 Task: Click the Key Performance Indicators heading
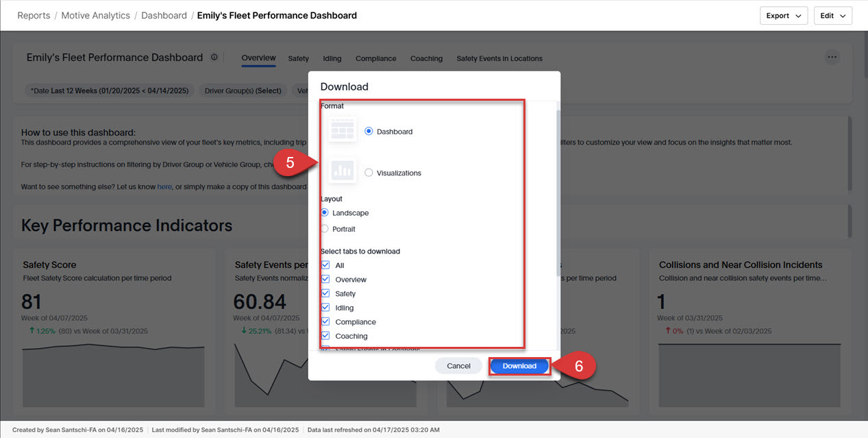127,226
